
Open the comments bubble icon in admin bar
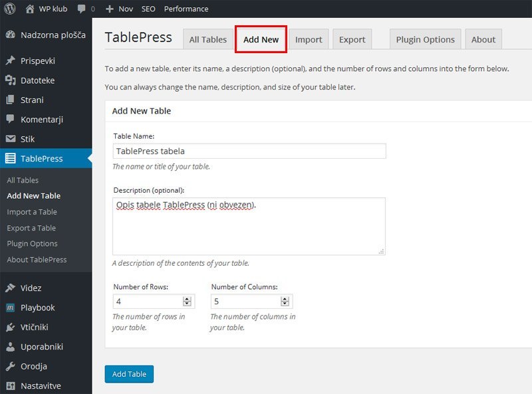(x=82, y=9)
